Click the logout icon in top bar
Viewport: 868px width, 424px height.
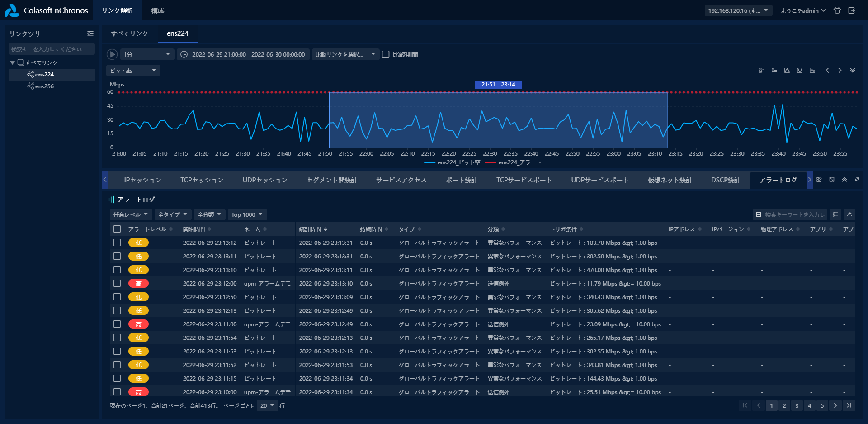click(852, 10)
